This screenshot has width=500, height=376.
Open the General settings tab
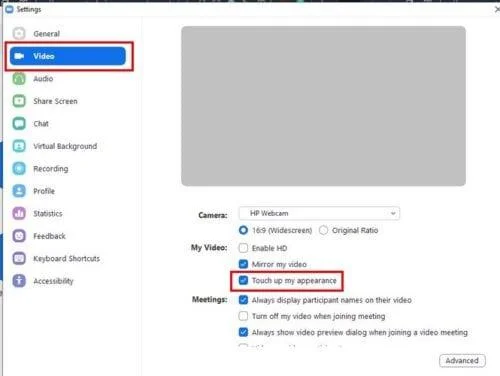46,34
